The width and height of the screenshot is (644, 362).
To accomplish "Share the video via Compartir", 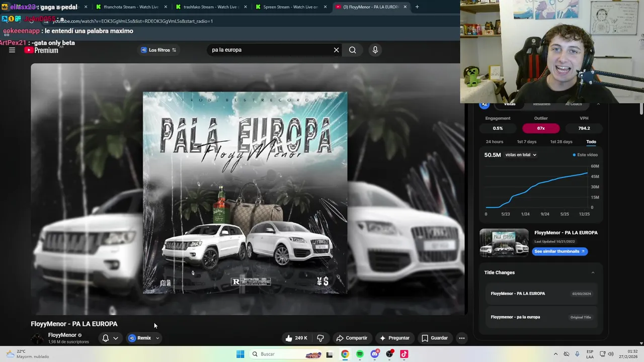I will (352, 338).
